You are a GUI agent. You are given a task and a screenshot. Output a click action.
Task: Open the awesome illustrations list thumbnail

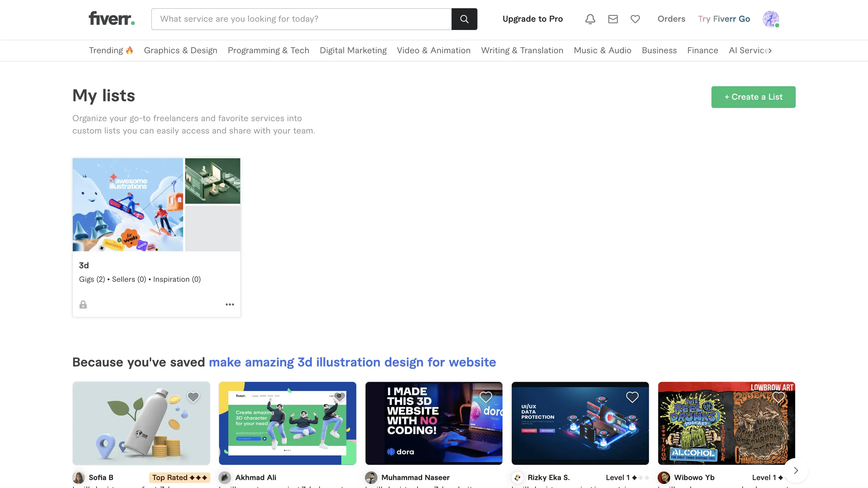click(x=128, y=204)
